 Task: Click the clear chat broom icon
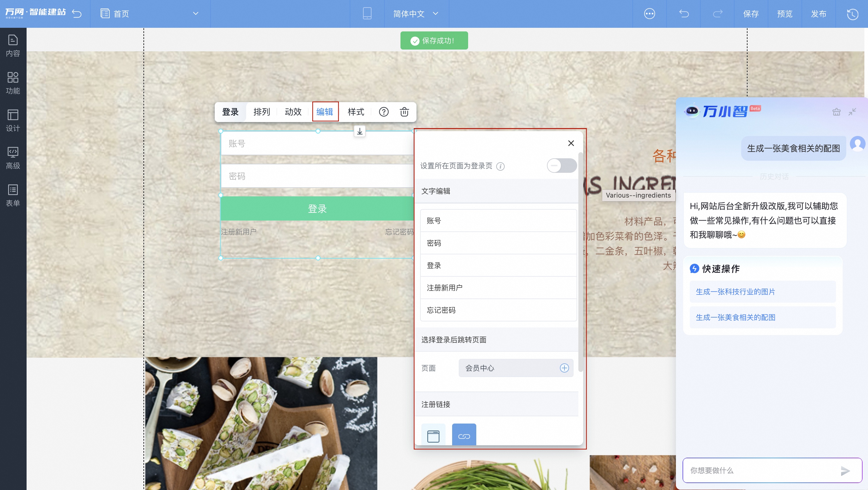[836, 112]
